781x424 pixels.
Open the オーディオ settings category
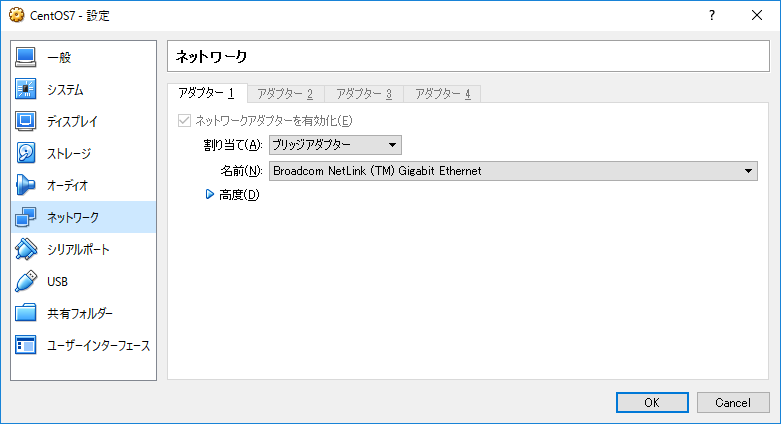coord(83,185)
